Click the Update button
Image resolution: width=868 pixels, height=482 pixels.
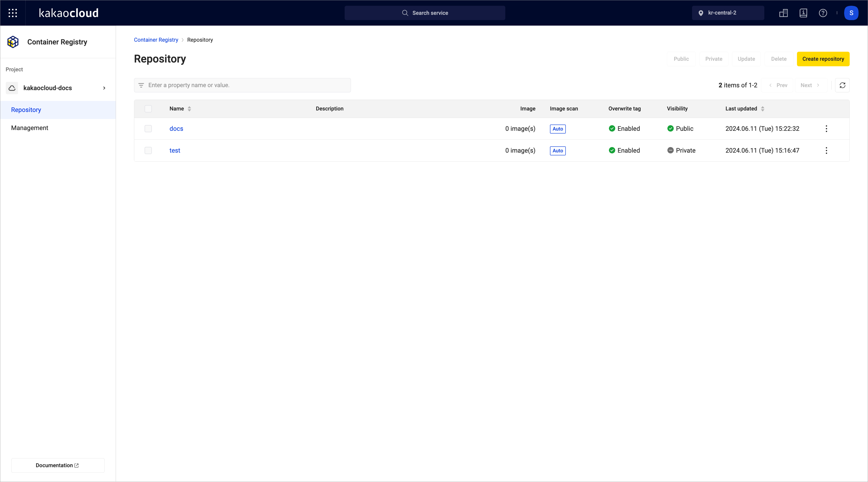[x=746, y=59]
